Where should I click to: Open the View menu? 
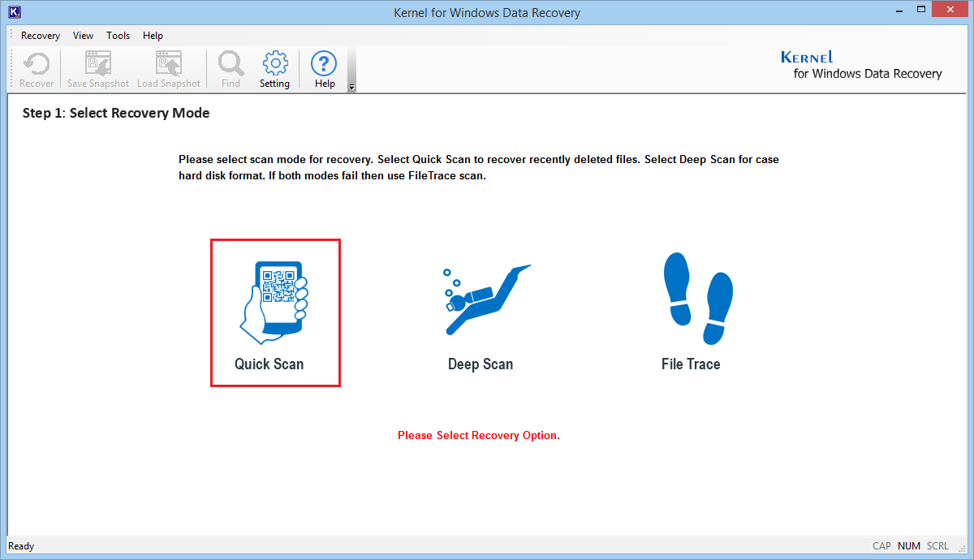click(x=83, y=36)
